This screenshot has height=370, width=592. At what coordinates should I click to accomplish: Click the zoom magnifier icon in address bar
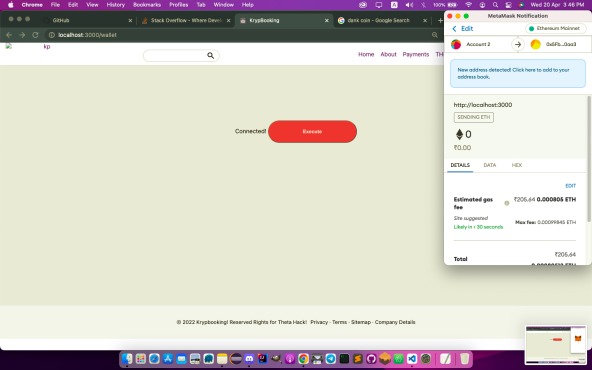tap(435, 35)
